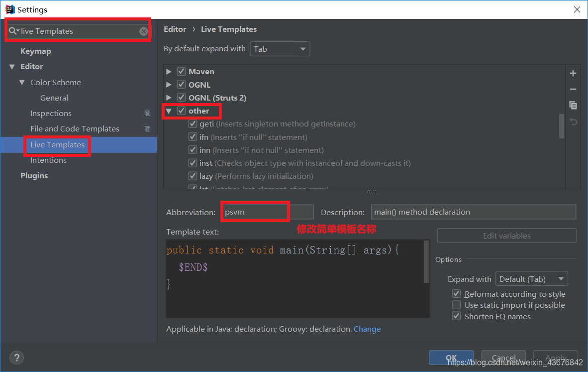Select the inst template row text
Viewport: 588px width, 372px height.
[305, 163]
